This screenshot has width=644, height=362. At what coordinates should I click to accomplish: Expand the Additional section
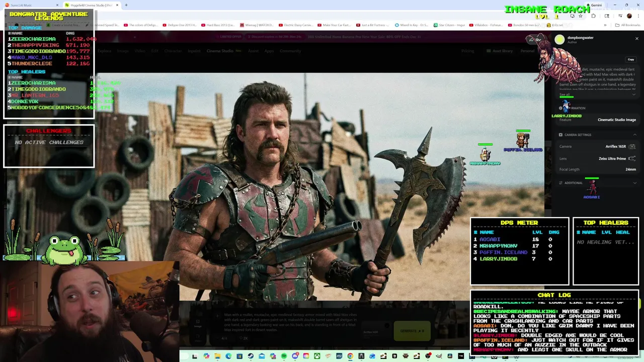(635, 183)
